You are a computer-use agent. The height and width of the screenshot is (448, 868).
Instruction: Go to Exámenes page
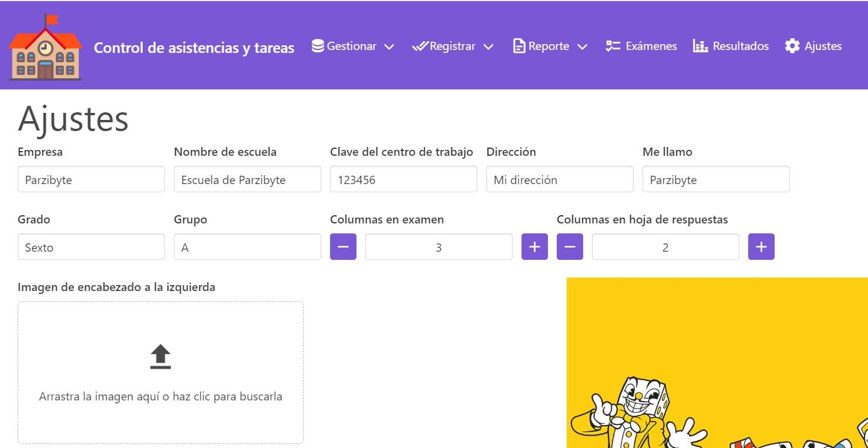tap(641, 46)
